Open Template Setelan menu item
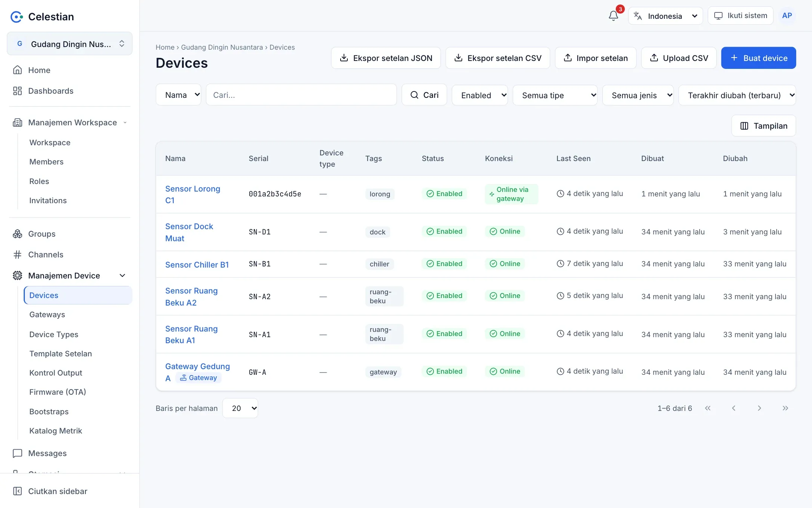Screen dimensions: 812x508 click(x=61, y=354)
